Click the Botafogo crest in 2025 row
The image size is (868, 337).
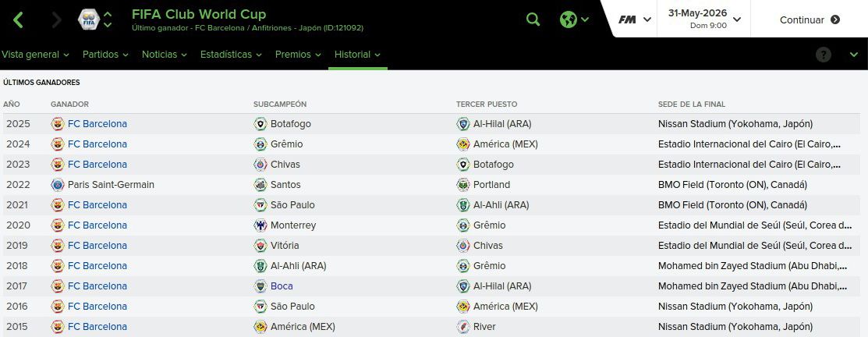pyautogui.click(x=260, y=124)
